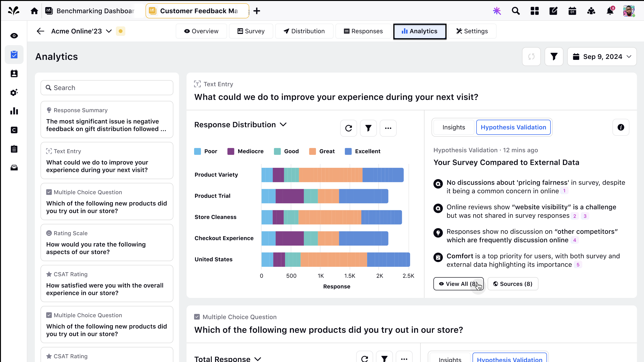Screen dimensions: 644x362
Task: Click the Analytics page refresh button
Action: click(x=531, y=57)
